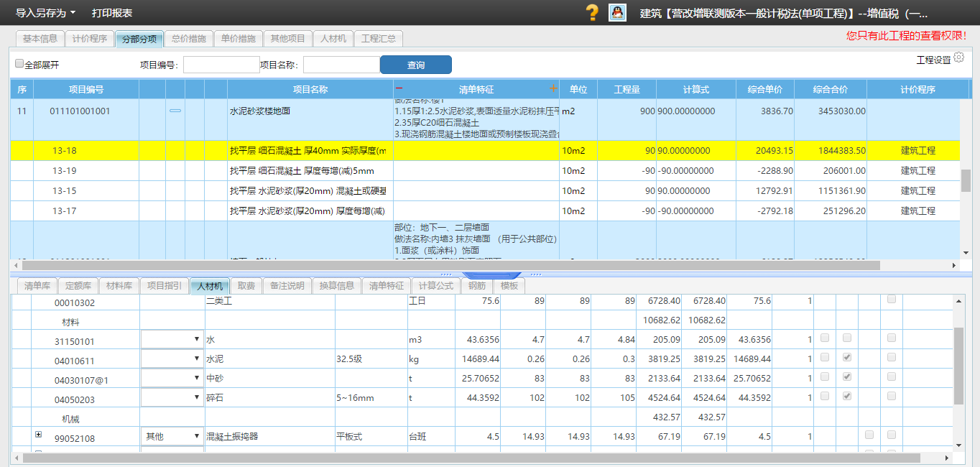Uncheck the checked box in 中砂 row
The width and height of the screenshot is (980, 467).
click(847, 376)
